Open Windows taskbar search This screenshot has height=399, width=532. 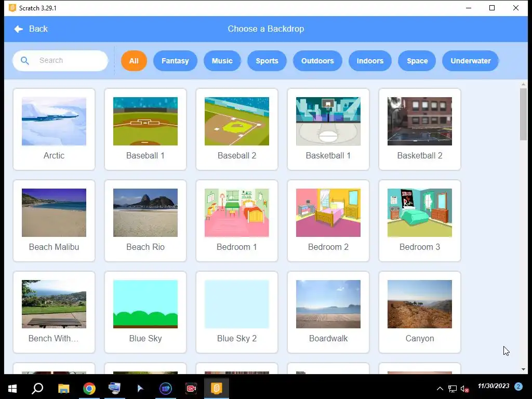tap(37, 389)
